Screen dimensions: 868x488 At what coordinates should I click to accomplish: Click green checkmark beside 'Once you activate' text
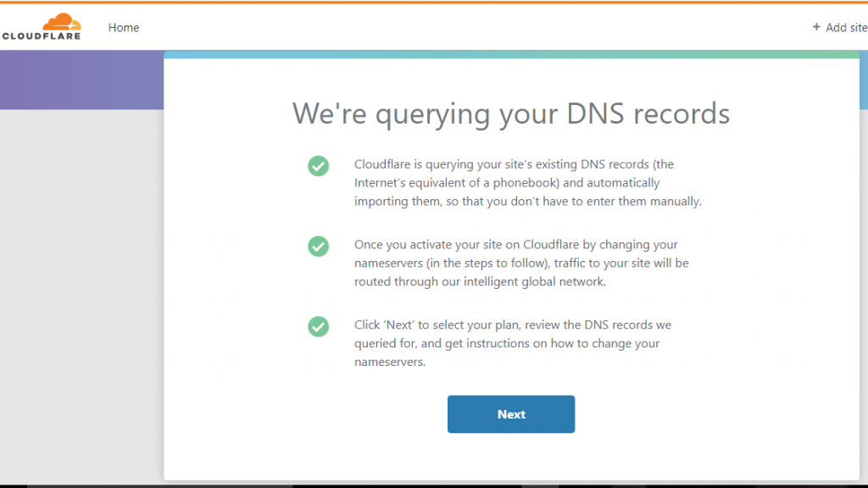coord(319,247)
